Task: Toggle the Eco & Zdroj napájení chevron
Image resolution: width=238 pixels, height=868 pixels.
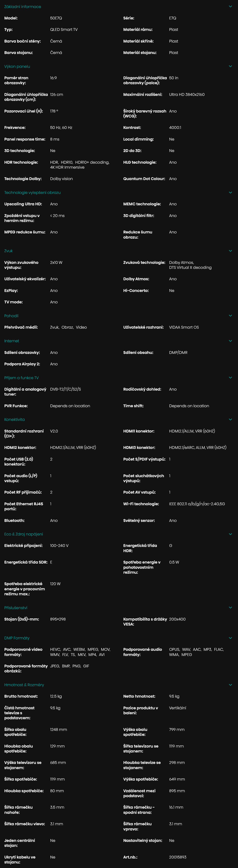Action: point(230,534)
